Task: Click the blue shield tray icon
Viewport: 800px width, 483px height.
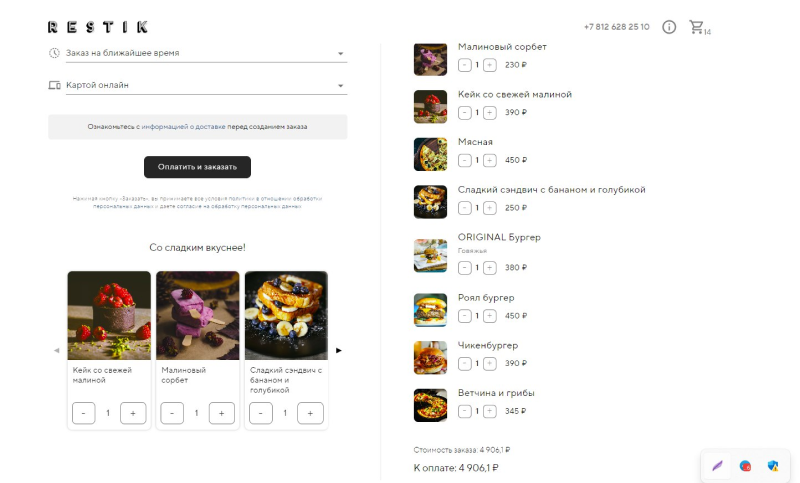Action: pos(773,466)
